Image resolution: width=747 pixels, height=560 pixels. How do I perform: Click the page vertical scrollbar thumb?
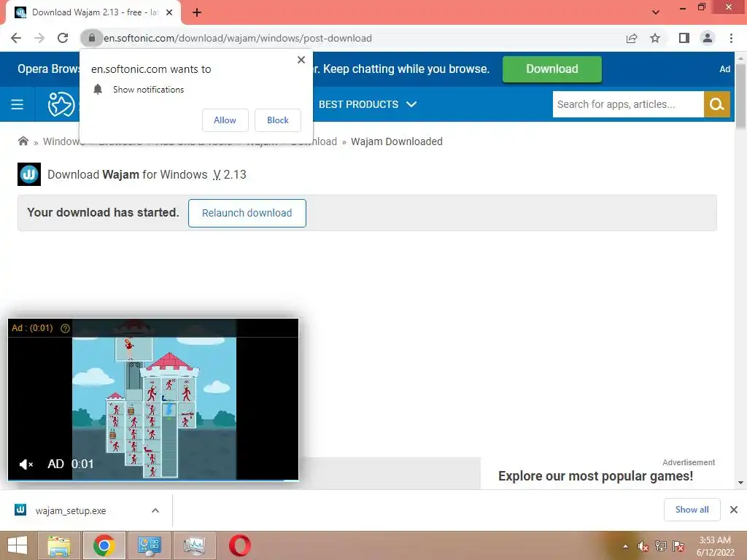pyautogui.click(x=740, y=96)
